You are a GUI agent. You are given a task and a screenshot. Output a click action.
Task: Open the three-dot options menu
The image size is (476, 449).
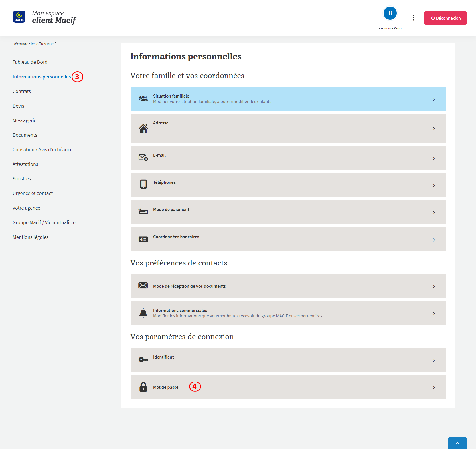[x=413, y=18]
